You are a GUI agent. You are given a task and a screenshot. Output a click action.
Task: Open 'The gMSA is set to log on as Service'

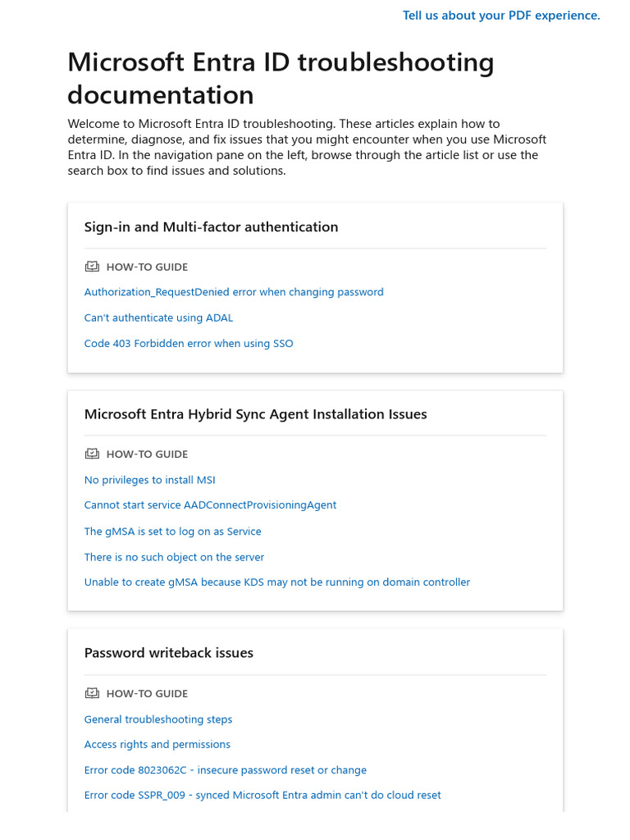(x=172, y=532)
